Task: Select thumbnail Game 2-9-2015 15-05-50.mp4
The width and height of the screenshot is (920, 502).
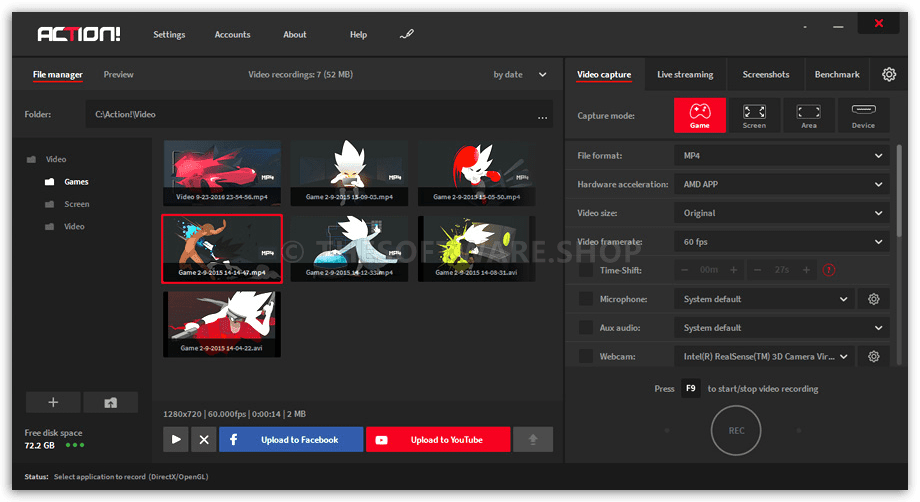Action: [x=476, y=173]
